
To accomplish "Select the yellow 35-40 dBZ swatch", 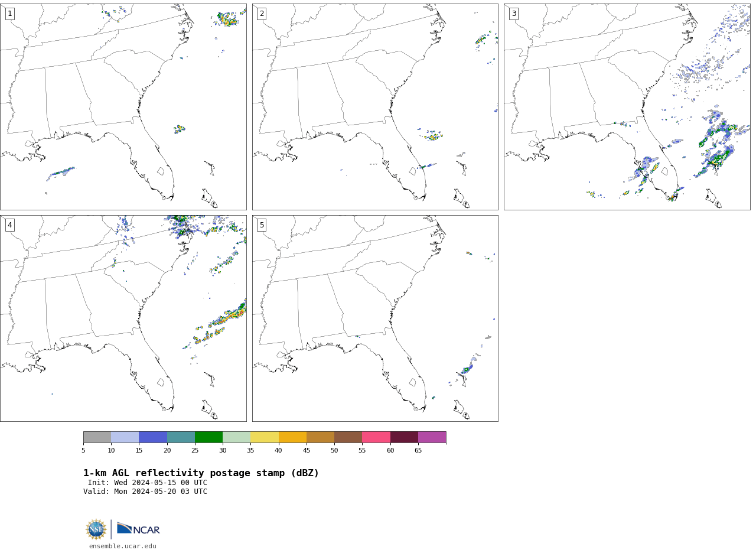I will [x=265, y=437].
